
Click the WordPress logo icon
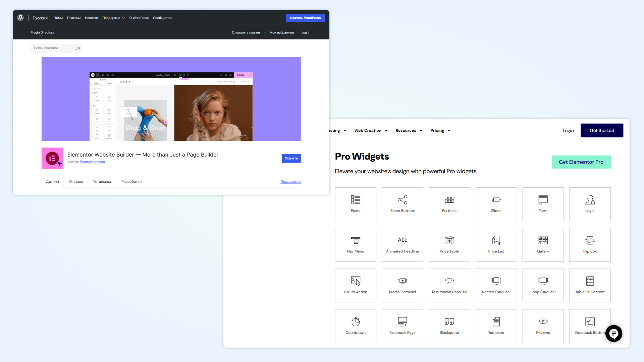[20, 18]
